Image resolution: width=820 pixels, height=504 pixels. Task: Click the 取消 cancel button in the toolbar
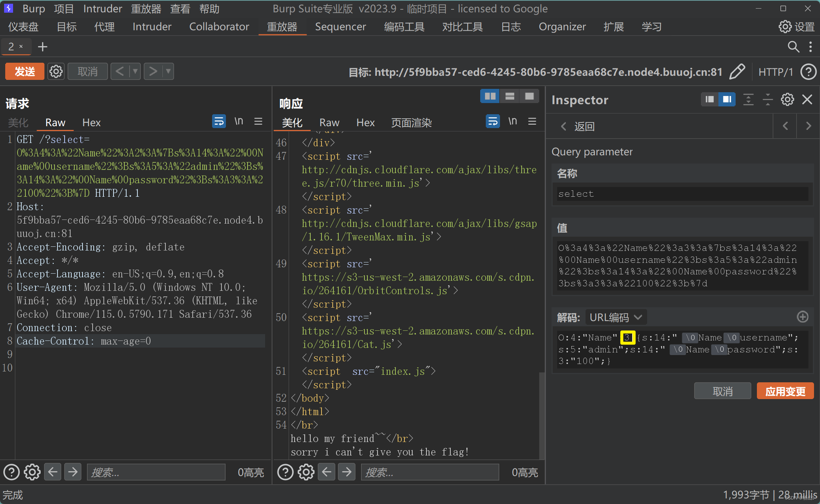click(87, 71)
